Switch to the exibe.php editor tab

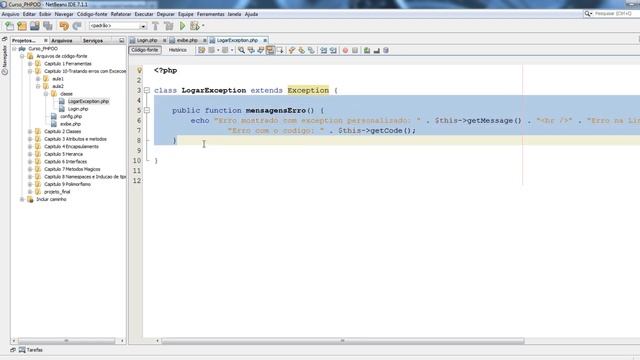click(x=187, y=40)
